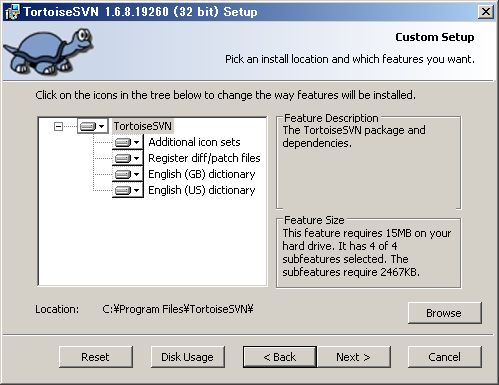Image resolution: width=499 pixels, height=385 pixels.
Task: Click the TortoiseSVN turtle logo
Action: pyautogui.click(x=49, y=50)
